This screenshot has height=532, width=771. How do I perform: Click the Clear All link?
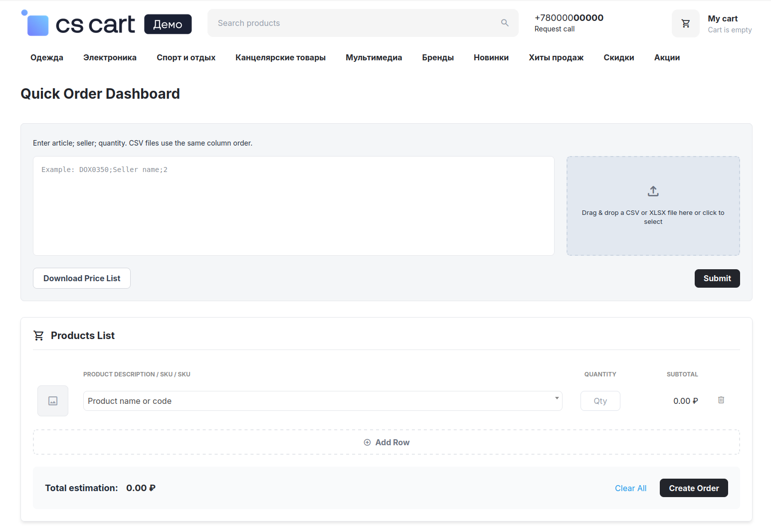(630, 488)
